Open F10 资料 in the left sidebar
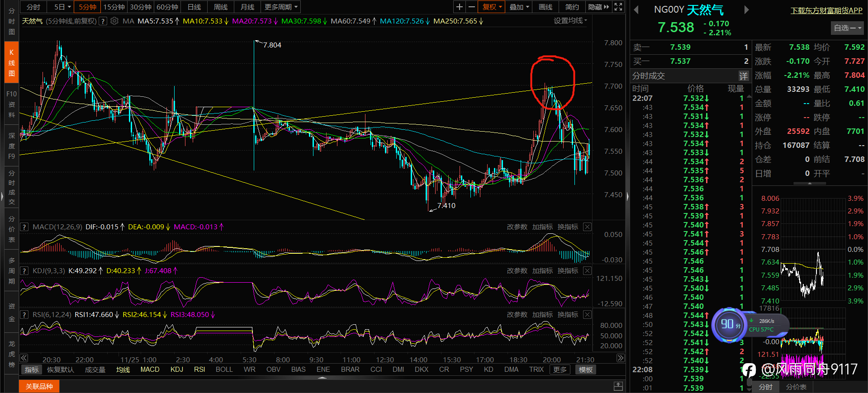868x393 pixels. tap(12, 104)
